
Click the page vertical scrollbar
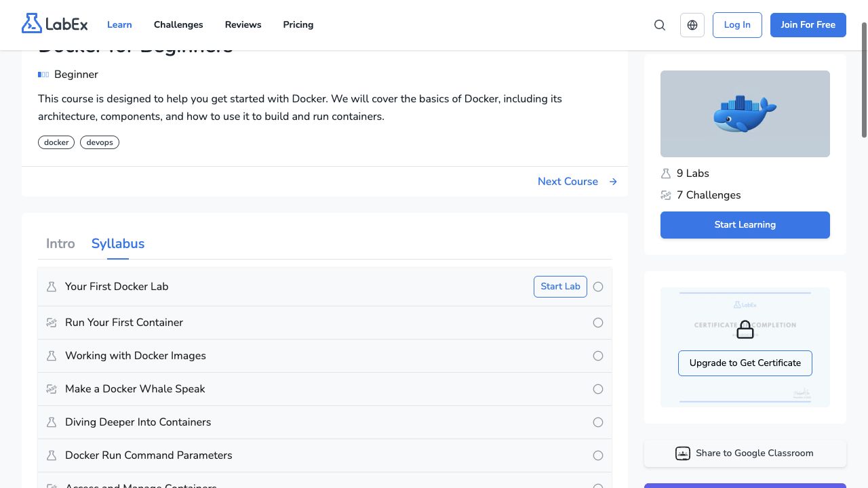click(x=864, y=80)
